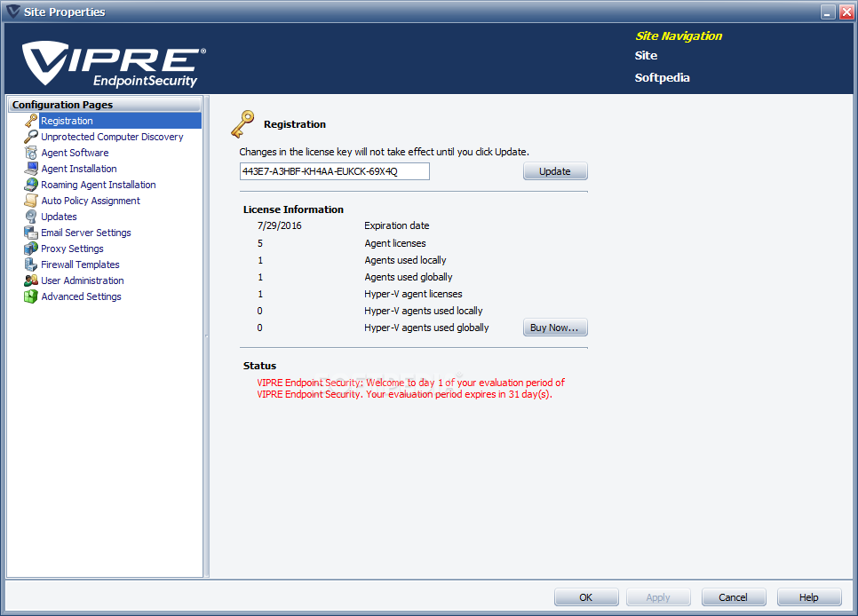The height and width of the screenshot is (616, 858).
Task: Click the Updates icon in sidebar
Action: click(x=31, y=217)
